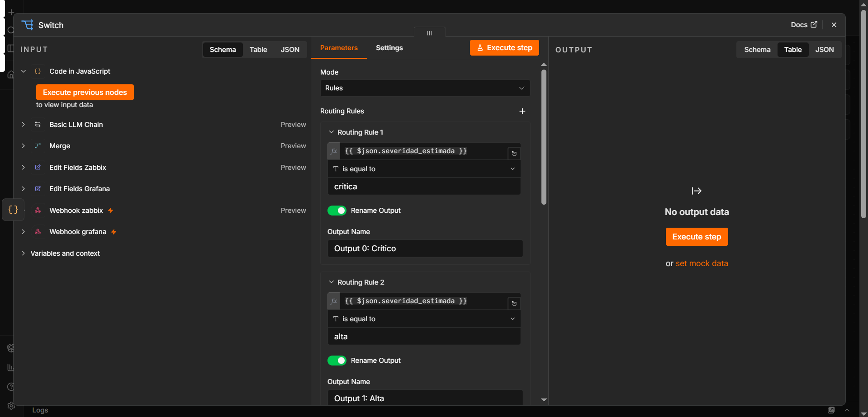
Task: Click the curly braces side button
Action: [13, 210]
